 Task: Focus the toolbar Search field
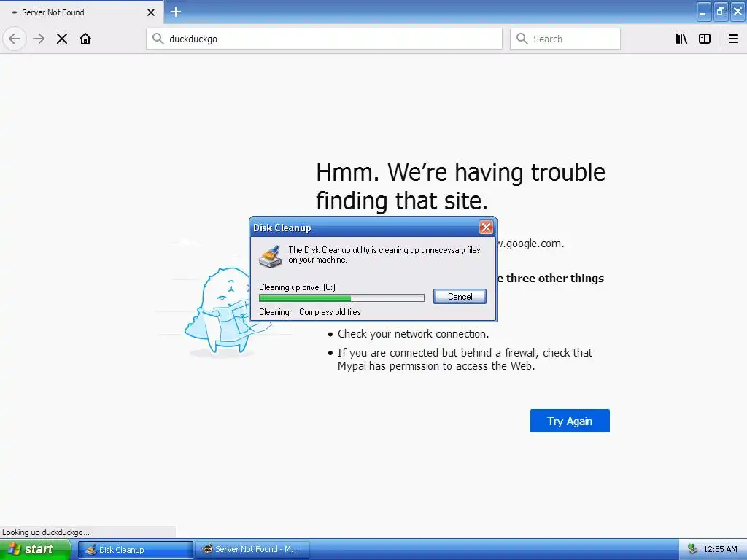[565, 39]
